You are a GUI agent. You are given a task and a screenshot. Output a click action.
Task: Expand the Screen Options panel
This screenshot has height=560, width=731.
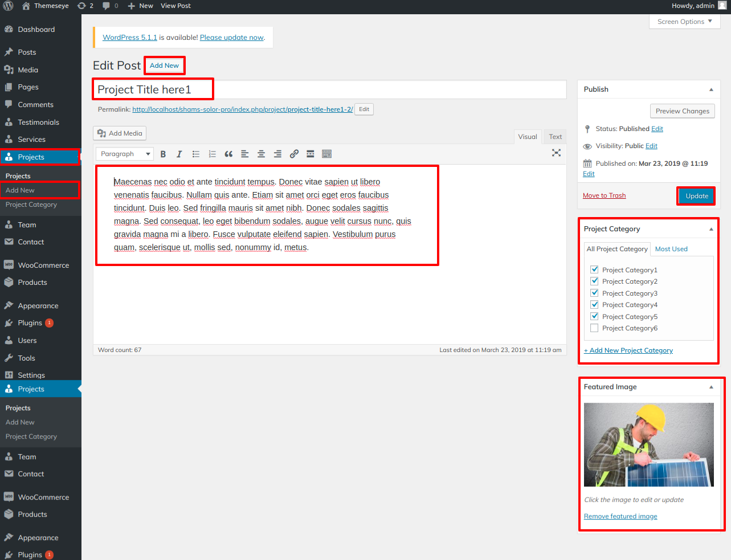(x=684, y=22)
